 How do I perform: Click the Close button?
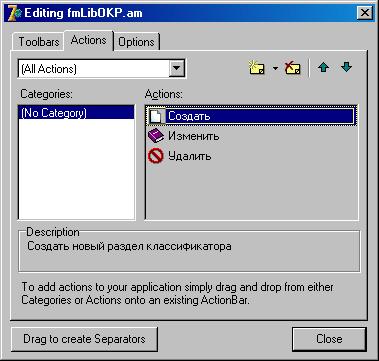point(329,339)
